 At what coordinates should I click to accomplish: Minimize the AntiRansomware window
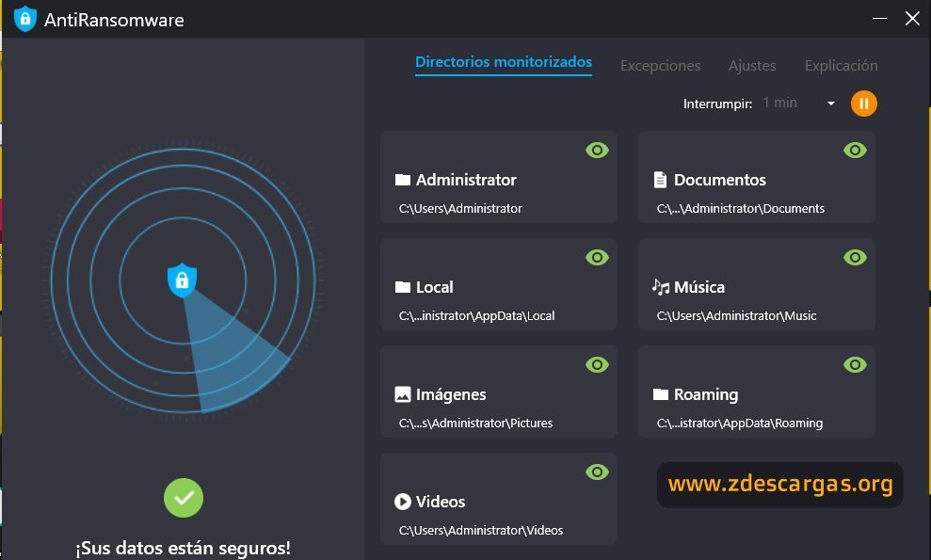879,19
